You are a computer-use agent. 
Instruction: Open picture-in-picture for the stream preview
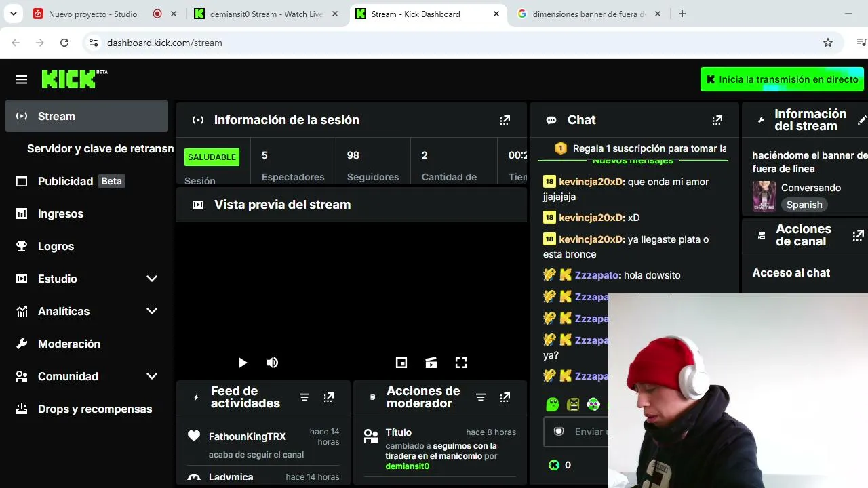coord(401,363)
